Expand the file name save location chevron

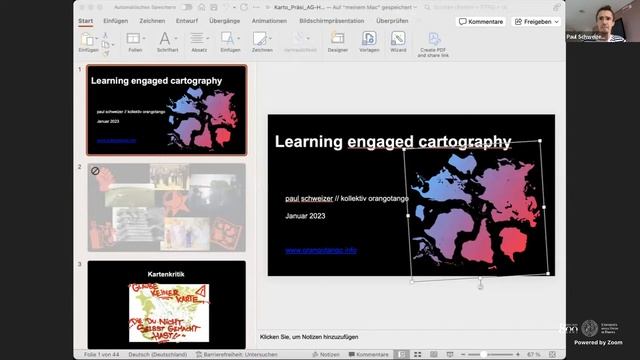416,7
